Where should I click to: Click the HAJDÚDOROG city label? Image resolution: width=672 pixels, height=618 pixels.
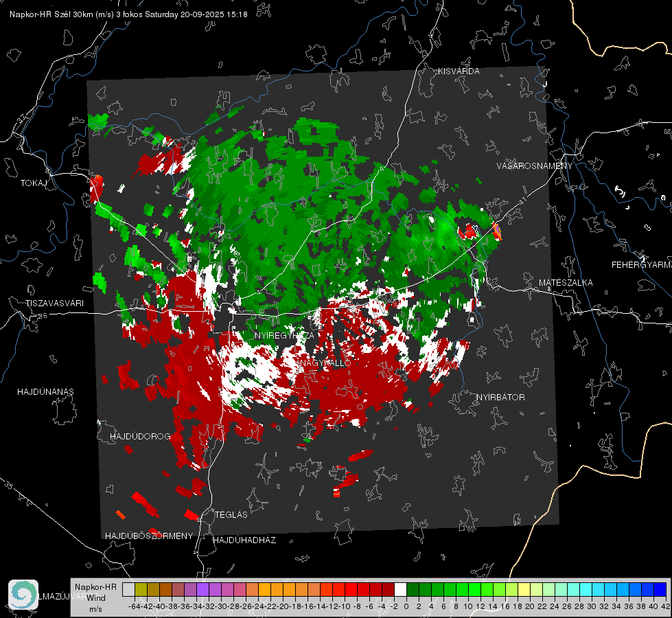tap(140, 436)
